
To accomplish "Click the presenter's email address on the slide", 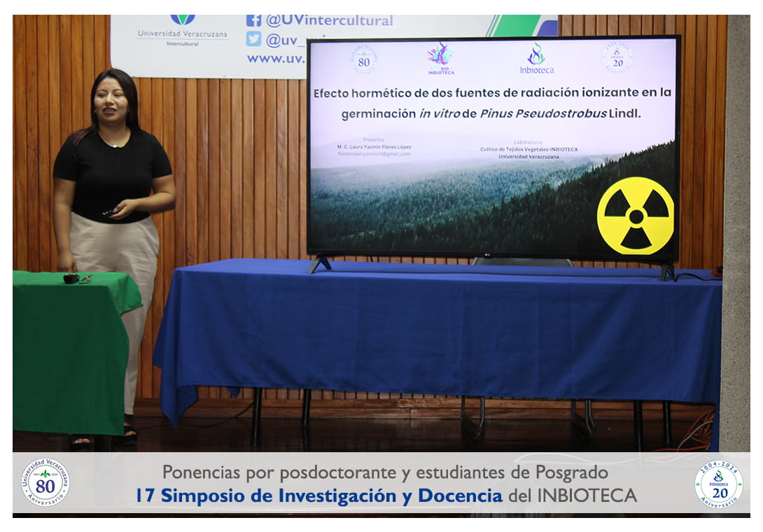I will [x=374, y=154].
